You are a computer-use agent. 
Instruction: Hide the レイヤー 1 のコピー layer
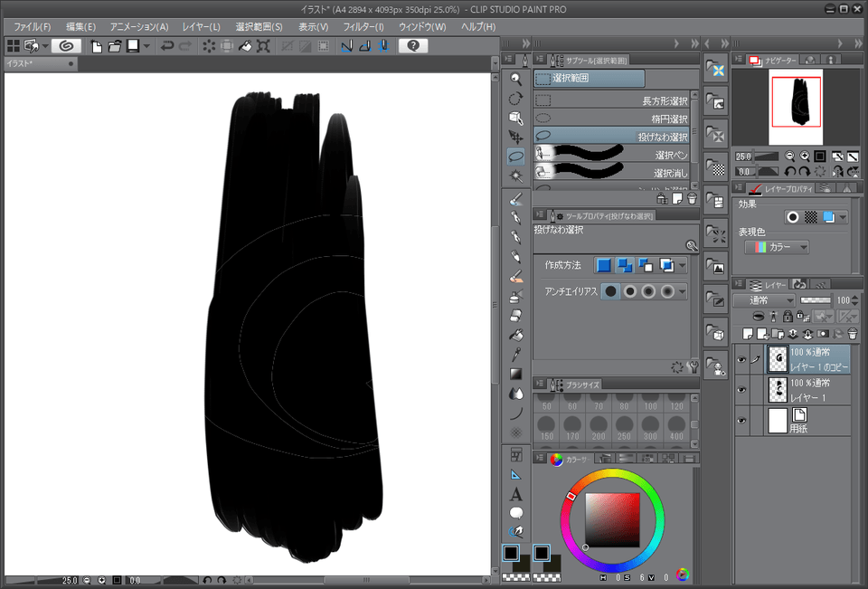click(x=741, y=359)
